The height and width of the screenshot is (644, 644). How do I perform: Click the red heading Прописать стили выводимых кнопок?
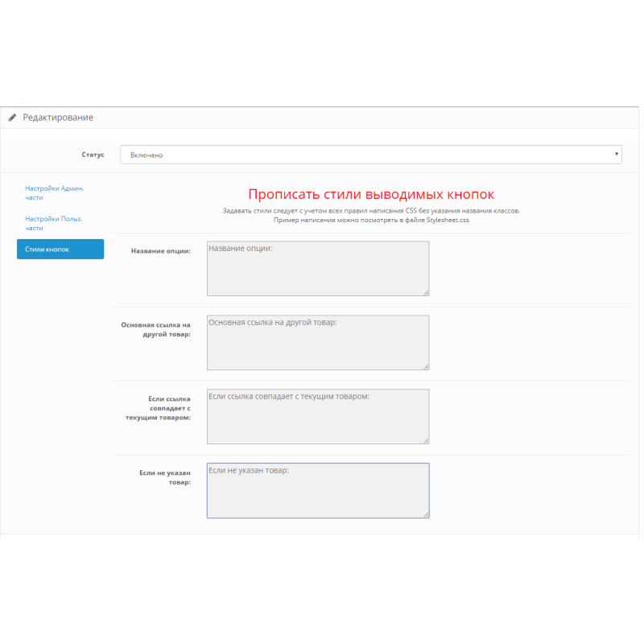[372, 194]
